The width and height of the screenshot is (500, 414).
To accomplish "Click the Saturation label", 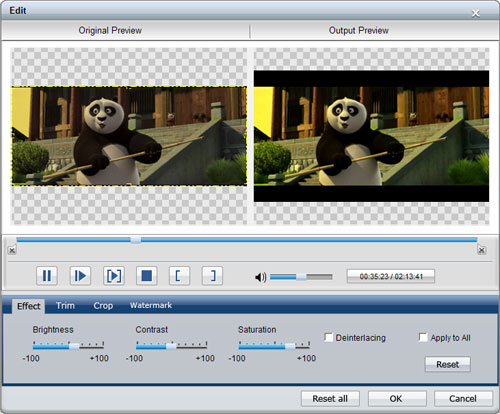I will tap(257, 330).
